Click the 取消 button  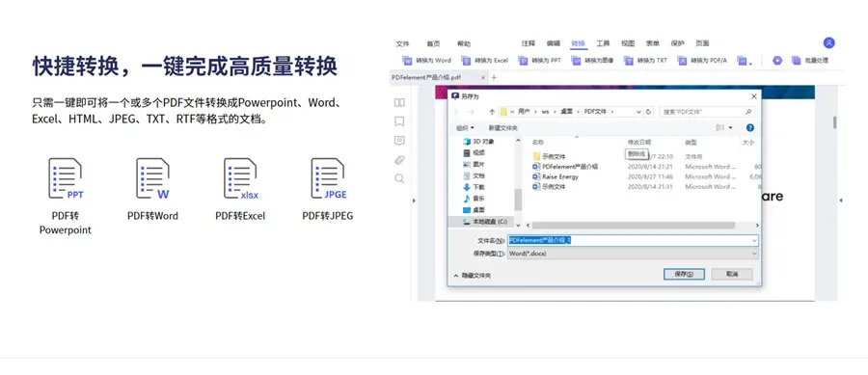tap(732, 274)
